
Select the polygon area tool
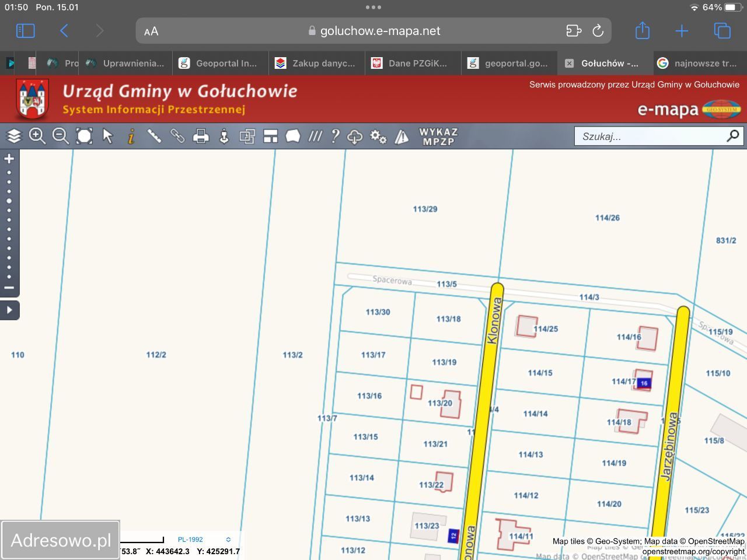tap(293, 136)
